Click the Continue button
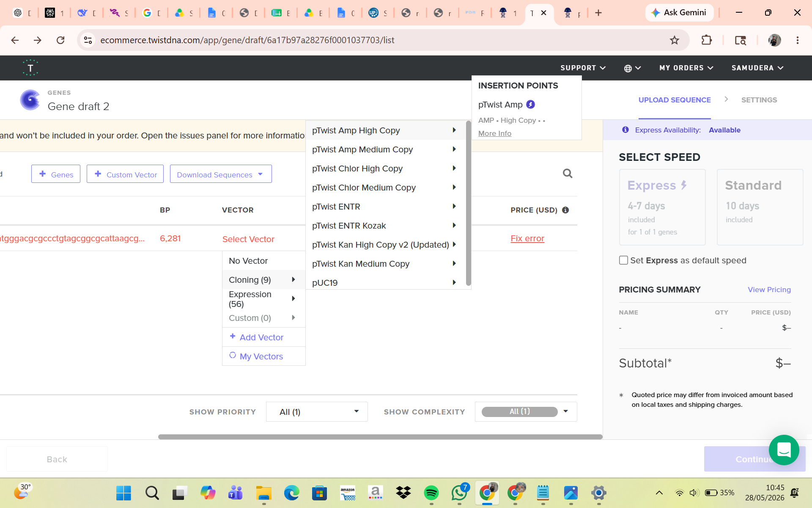This screenshot has height=508, width=812. [754, 459]
